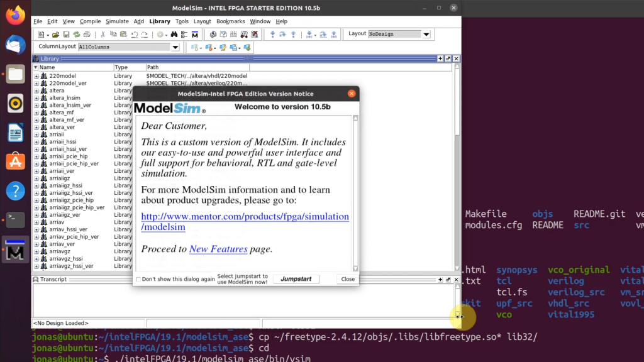This screenshot has width=644, height=362.
Task: Click the Open file folder toolbar icon
Action: tap(55, 35)
